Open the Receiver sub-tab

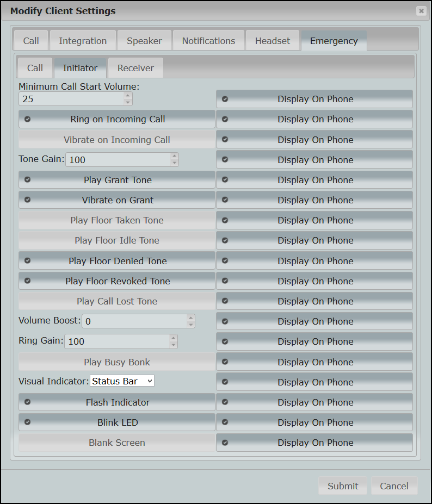pyautogui.click(x=135, y=68)
